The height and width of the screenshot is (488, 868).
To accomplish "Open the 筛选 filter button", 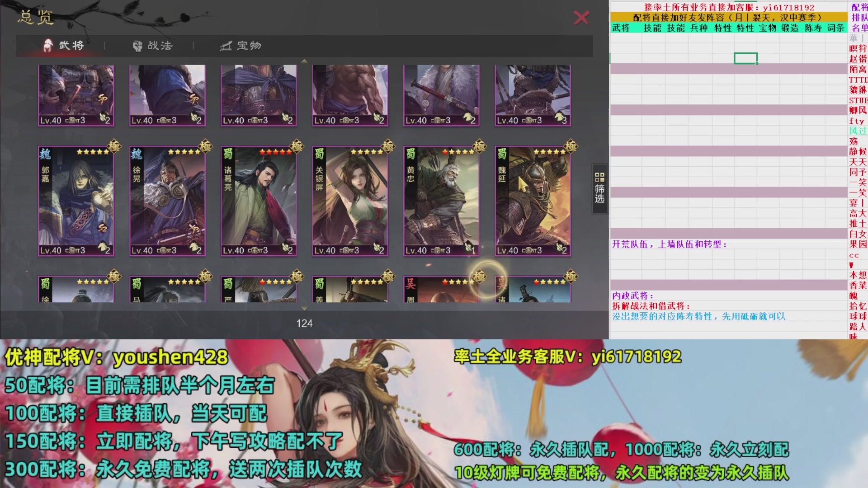I will (599, 188).
